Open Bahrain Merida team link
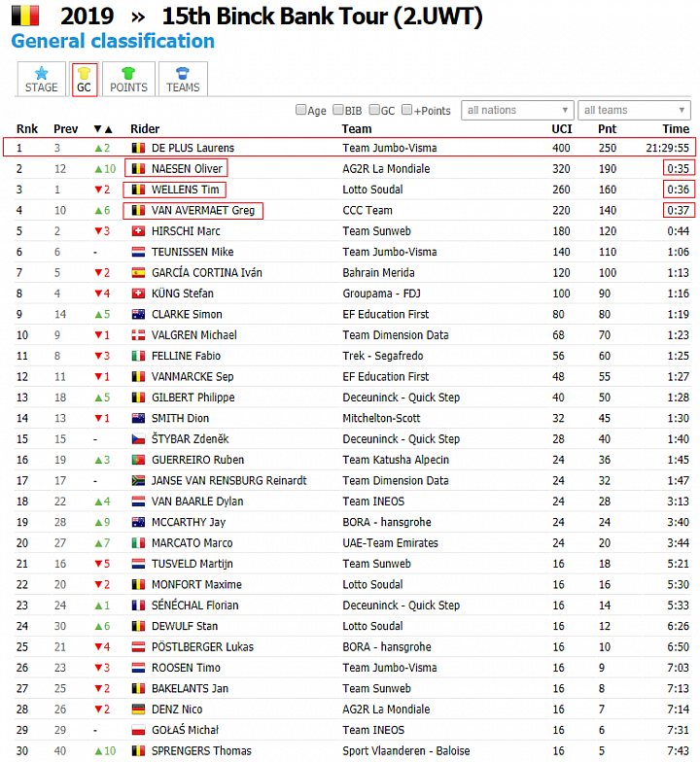Screen dimensions: 700x762 pyautogui.click(x=378, y=272)
